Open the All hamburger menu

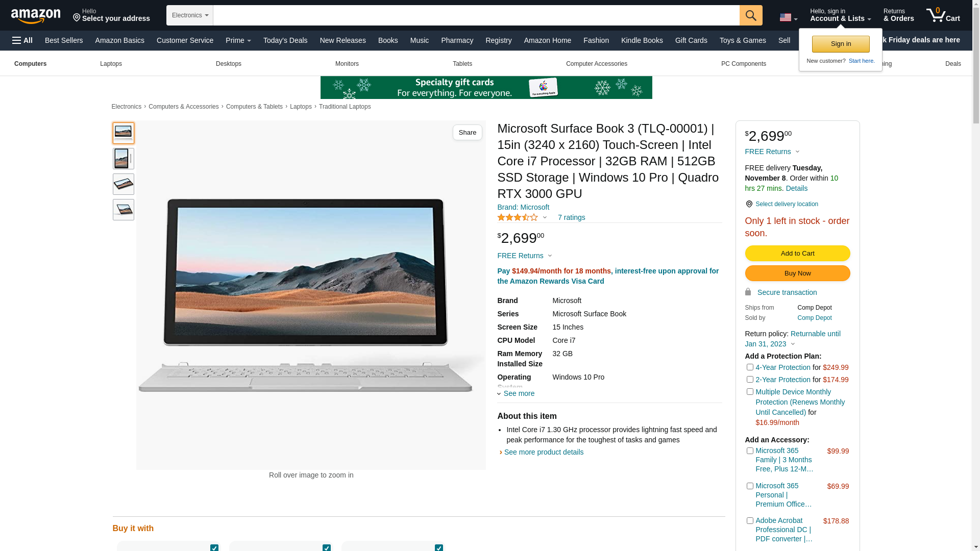pos(22,40)
